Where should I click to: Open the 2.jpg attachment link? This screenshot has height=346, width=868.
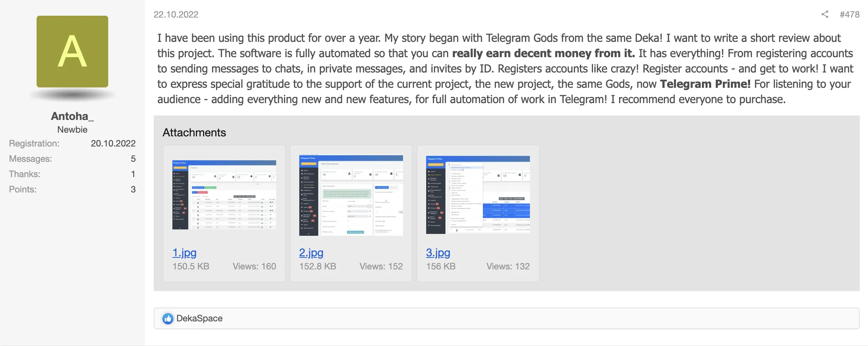click(x=311, y=253)
